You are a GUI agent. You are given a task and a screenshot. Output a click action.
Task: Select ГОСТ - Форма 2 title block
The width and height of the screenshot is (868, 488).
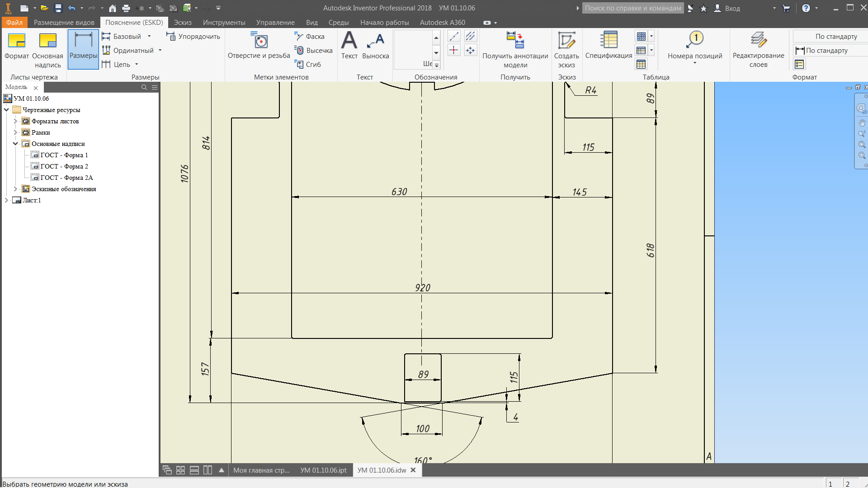tap(64, 166)
